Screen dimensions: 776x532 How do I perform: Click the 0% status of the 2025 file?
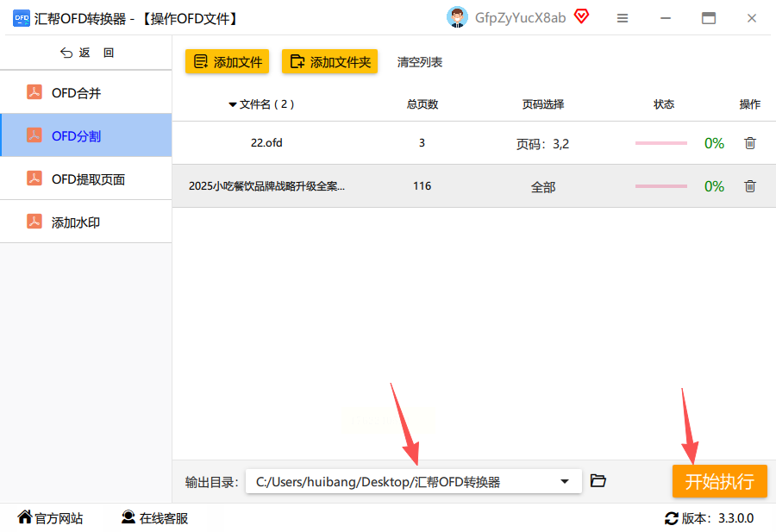714,186
